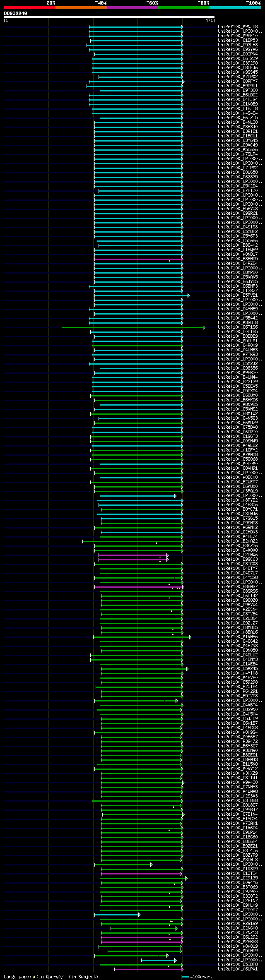Click the orange ~40% identity legend segment

tap(81, 7)
